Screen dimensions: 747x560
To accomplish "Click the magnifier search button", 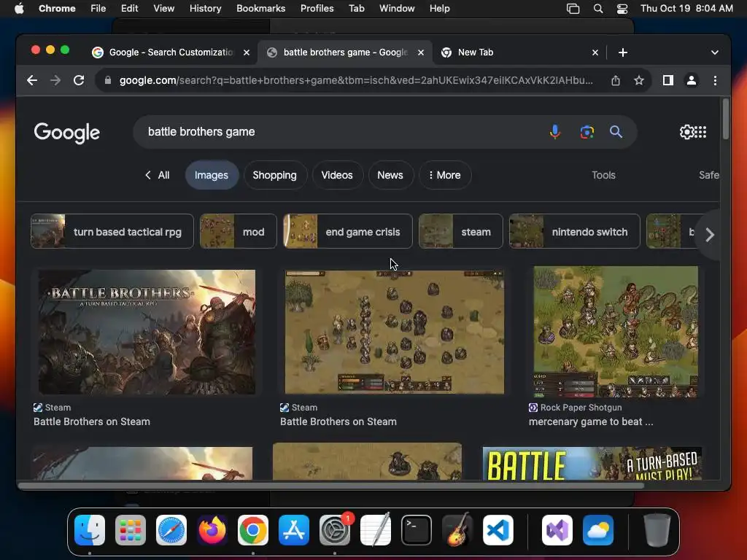I will [616, 132].
